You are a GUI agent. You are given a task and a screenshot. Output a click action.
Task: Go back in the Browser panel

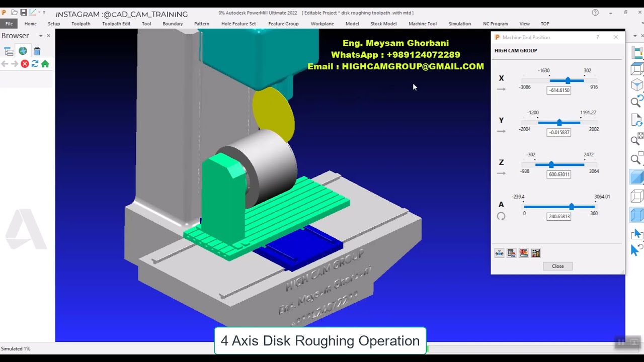click(5, 64)
